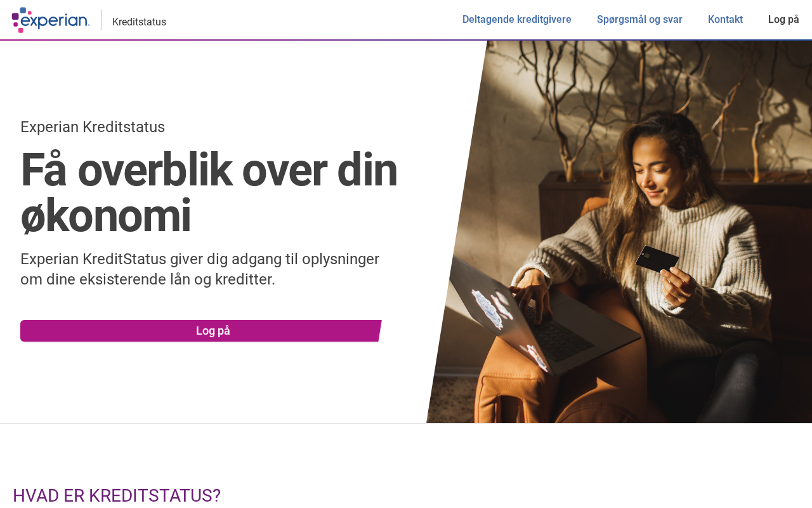Click the stickers on the laptop lid
Screen dimensions: 812x508
click(x=494, y=308)
